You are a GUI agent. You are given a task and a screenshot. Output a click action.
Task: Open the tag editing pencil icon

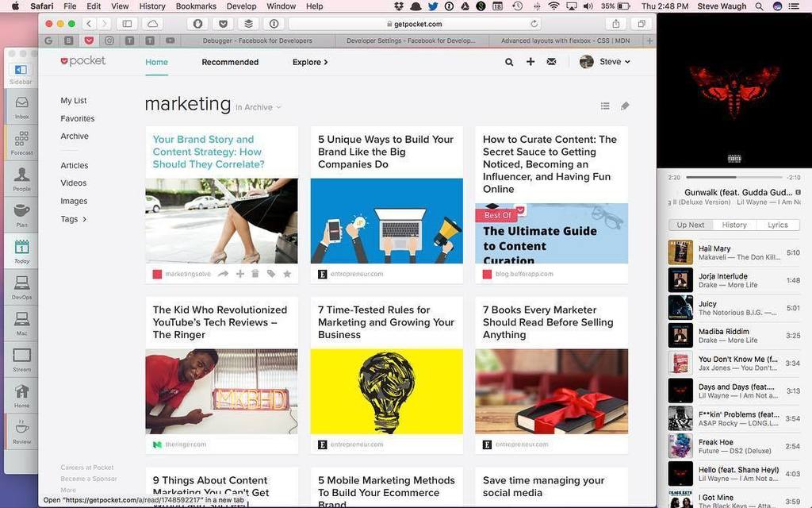(x=625, y=106)
